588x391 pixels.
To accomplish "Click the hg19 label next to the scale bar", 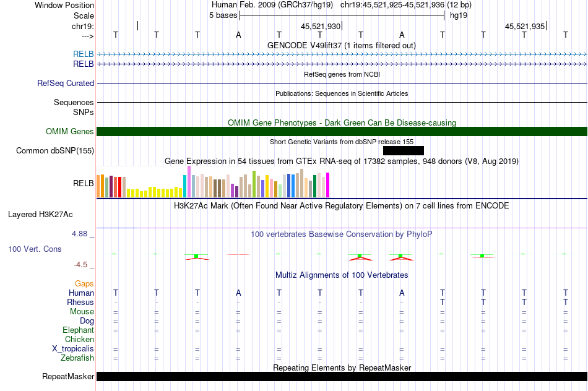I will [459, 15].
